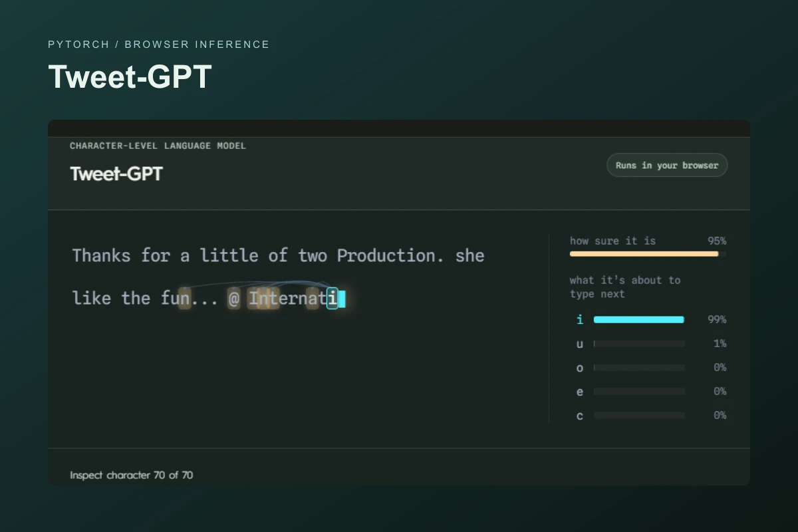Click the Tweet-GPT title inside the app panel
Image resolution: width=798 pixels, height=532 pixels.
[x=116, y=174]
